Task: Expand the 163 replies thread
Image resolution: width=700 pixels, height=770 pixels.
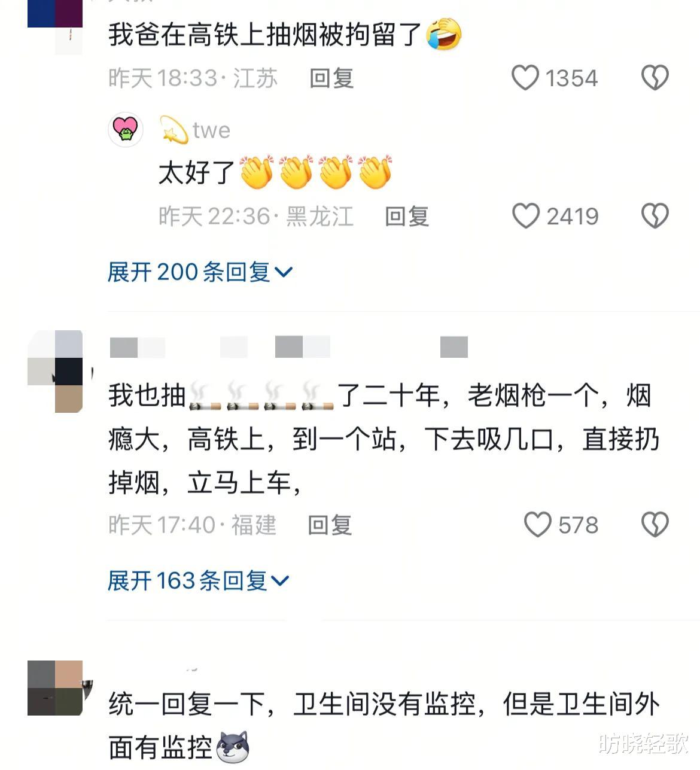Action: 198,580
